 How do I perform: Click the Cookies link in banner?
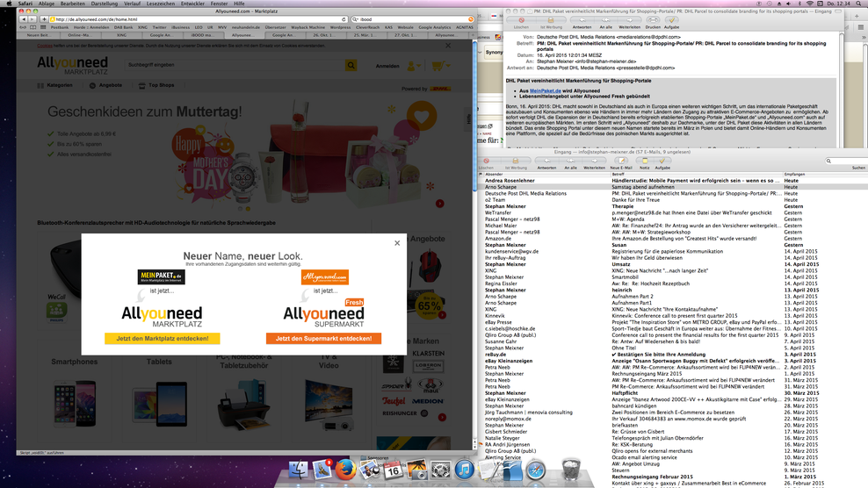45,46
